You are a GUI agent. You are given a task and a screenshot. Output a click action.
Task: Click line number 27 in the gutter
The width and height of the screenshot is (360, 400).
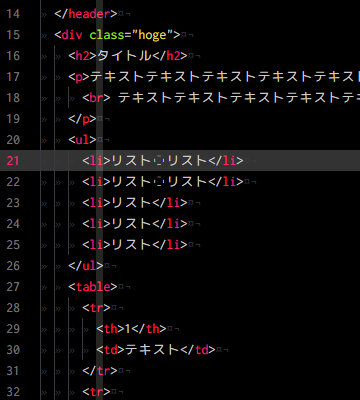click(x=13, y=287)
